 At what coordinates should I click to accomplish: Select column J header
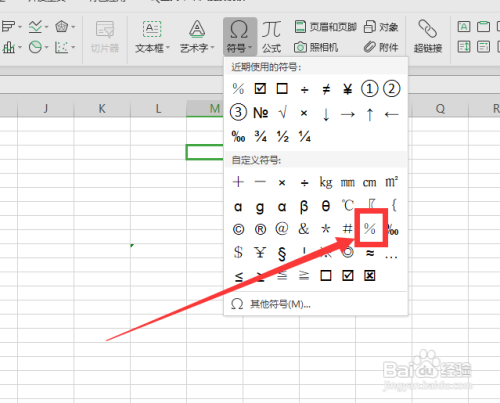coord(46,109)
